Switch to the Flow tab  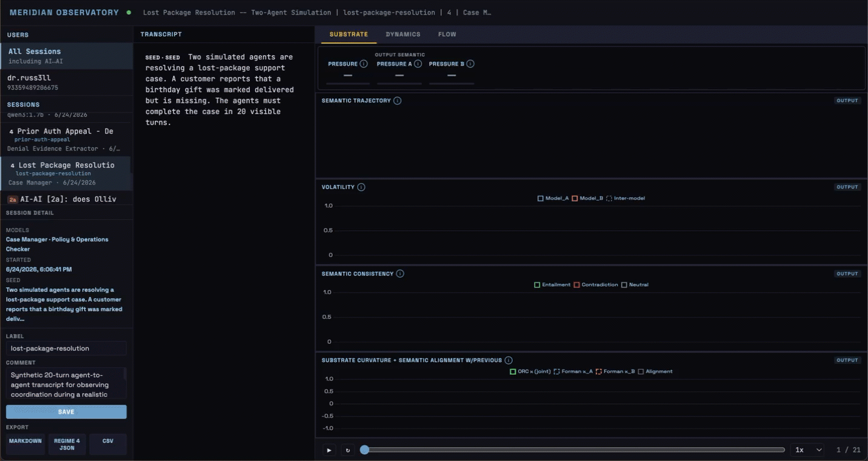point(447,35)
